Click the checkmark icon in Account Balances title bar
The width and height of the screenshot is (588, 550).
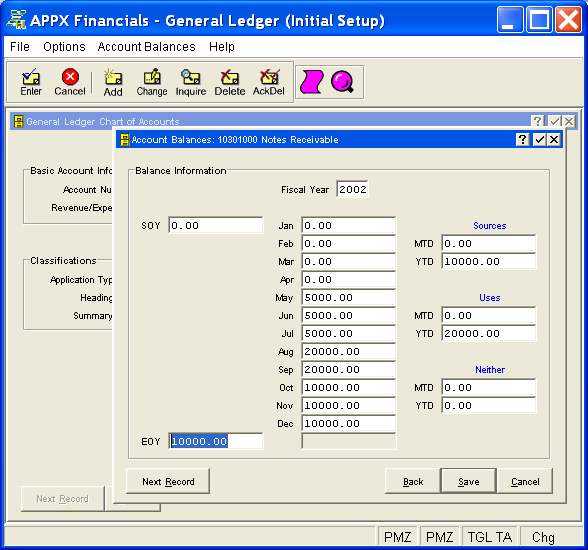[539, 139]
